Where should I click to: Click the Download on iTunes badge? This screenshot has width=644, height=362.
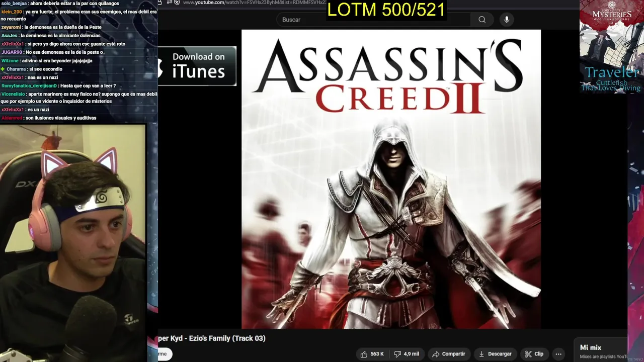[197, 66]
